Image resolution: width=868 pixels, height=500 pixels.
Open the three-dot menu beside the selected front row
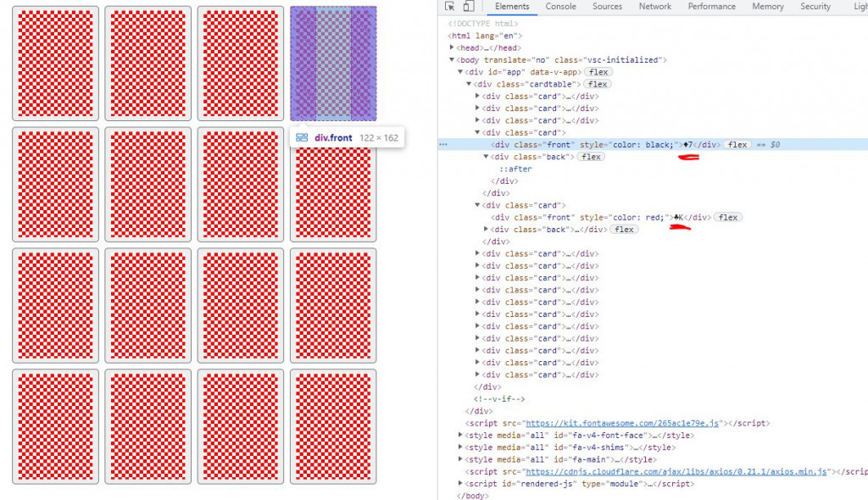pos(442,145)
